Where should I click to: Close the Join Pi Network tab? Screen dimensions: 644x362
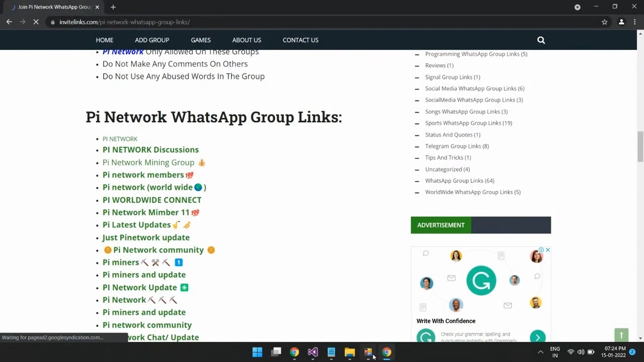(97, 7)
